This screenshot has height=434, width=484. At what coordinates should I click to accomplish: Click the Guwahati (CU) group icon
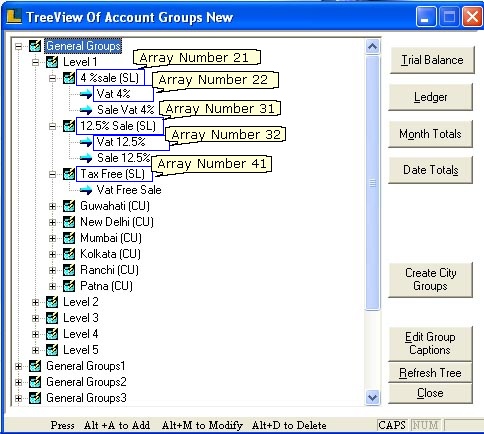[x=69, y=206]
